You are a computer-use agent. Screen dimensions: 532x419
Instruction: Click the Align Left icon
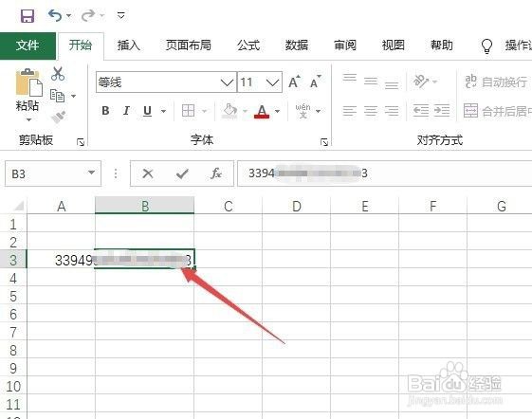350,111
